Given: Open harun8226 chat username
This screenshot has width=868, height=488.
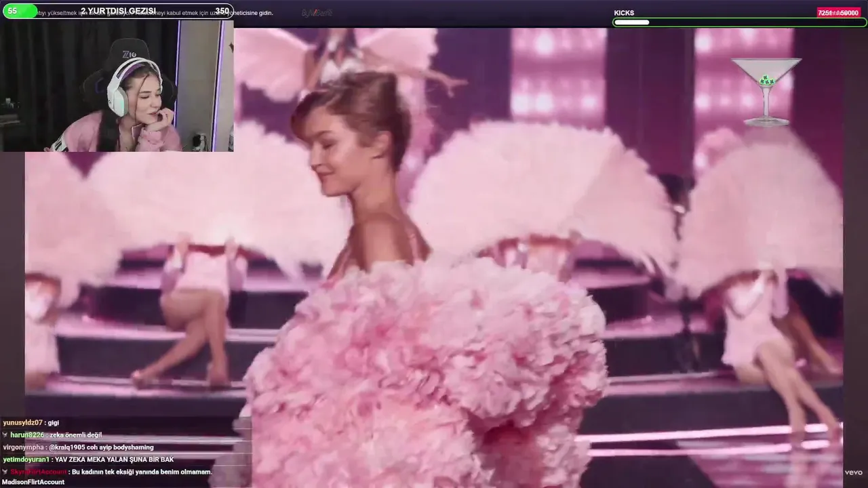Looking at the screenshot, I should [27, 435].
